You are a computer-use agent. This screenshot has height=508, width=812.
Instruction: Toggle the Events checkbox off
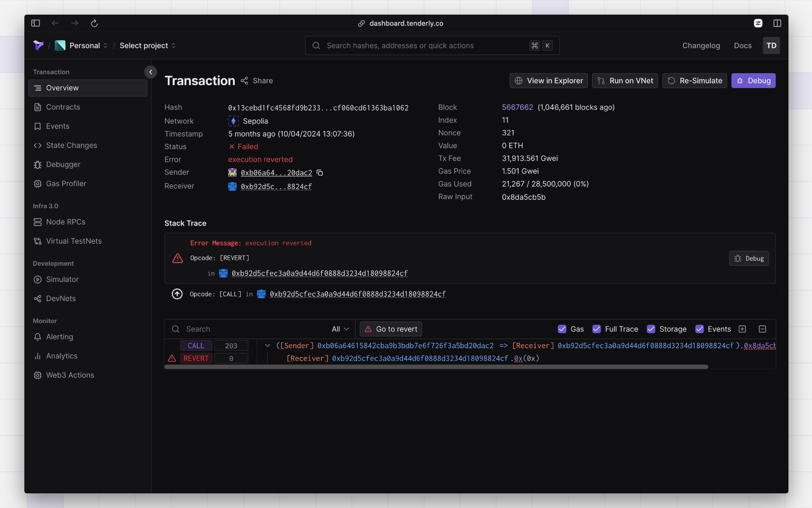click(700, 329)
